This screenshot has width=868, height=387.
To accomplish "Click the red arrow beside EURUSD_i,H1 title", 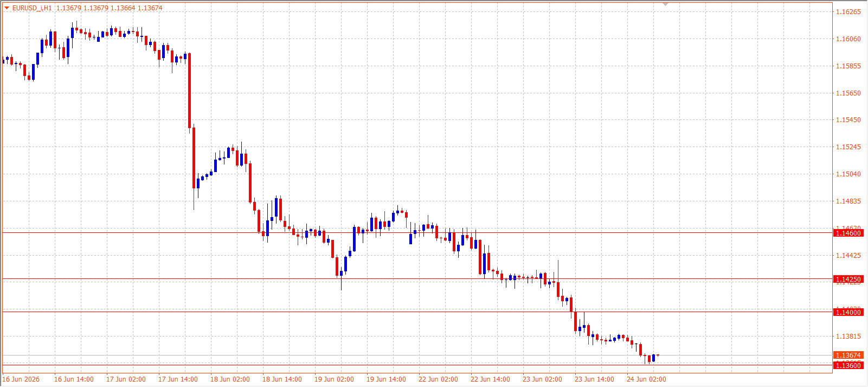I will click(x=7, y=8).
